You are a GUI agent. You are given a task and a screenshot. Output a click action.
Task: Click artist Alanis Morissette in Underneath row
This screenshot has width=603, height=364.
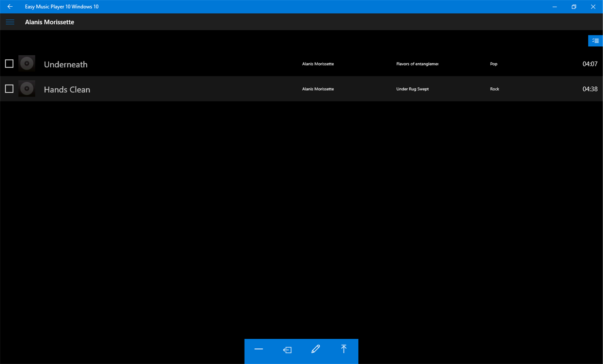318,64
